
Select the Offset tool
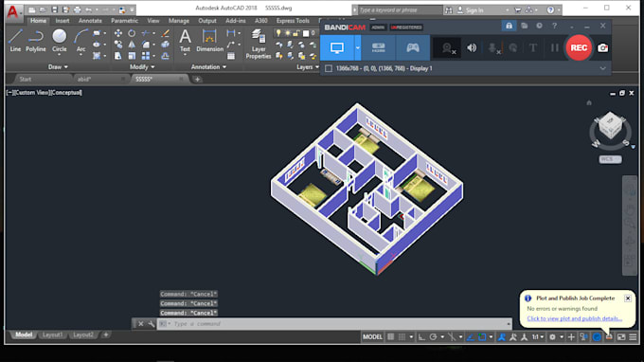tap(165, 56)
